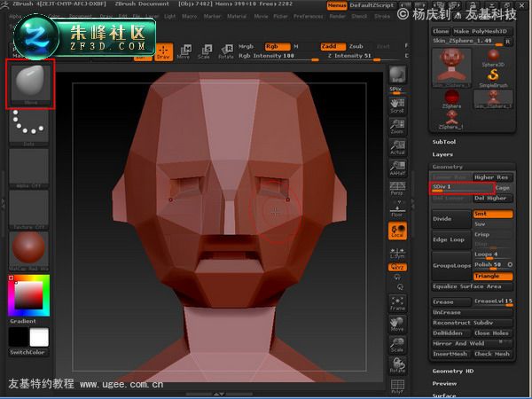Click the Edge Loop button
Image resolution: width=532 pixels, height=399 pixels.
[x=451, y=239]
